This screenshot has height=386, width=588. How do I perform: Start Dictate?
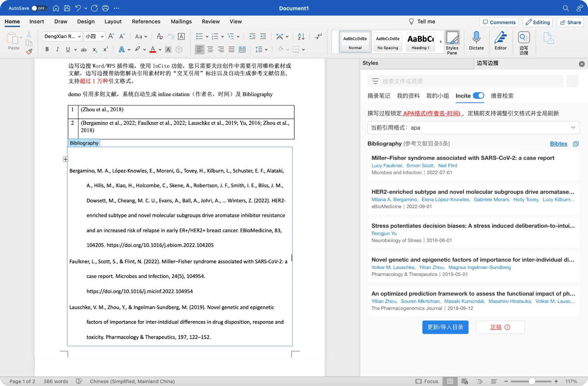[x=476, y=41]
